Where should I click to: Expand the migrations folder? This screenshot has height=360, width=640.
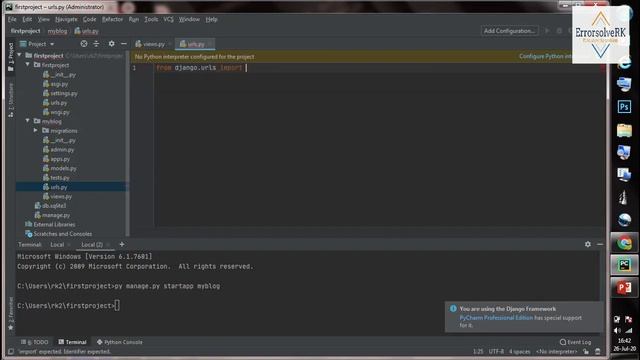tap(36, 130)
